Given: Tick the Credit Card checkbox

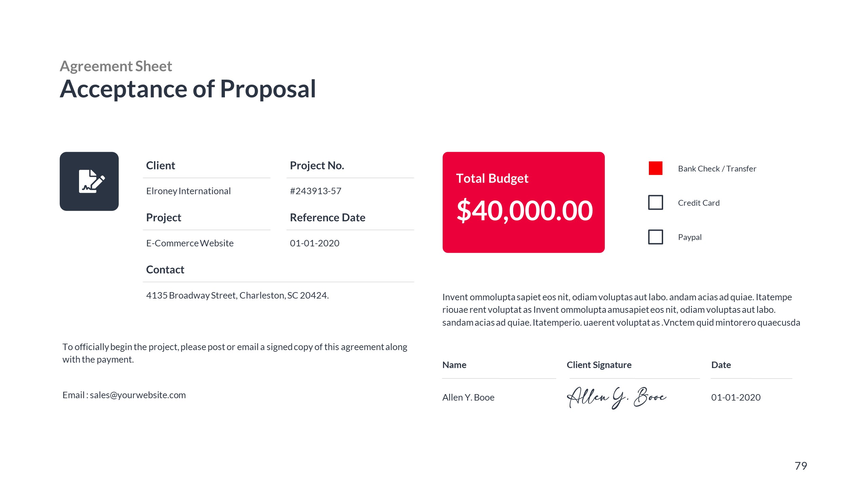Looking at the screenshot, I should coord(655,202).
